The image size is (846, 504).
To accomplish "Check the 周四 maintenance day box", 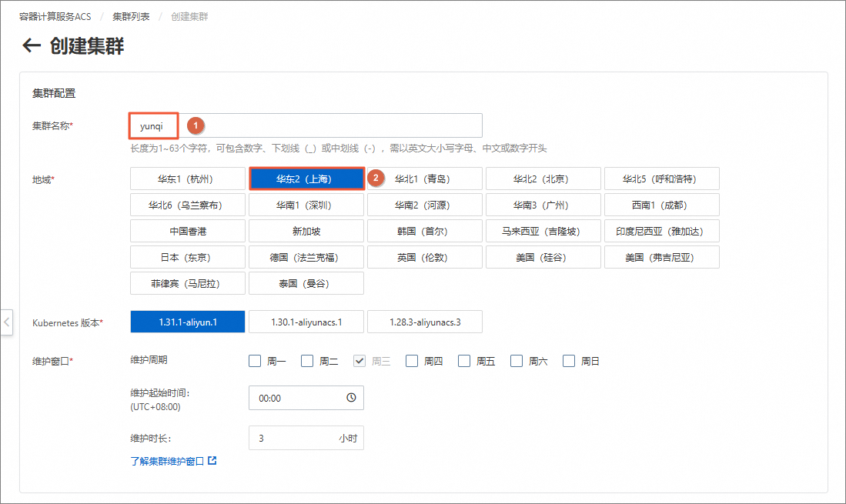I will coord(412,361).
